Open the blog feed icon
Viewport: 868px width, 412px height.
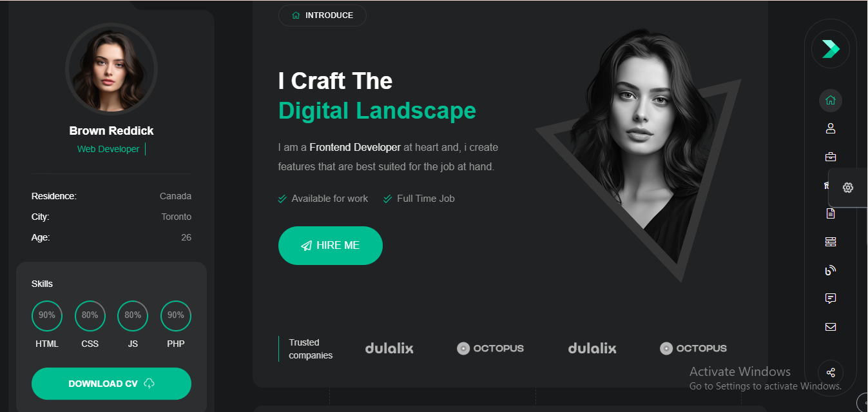(831, 270)
